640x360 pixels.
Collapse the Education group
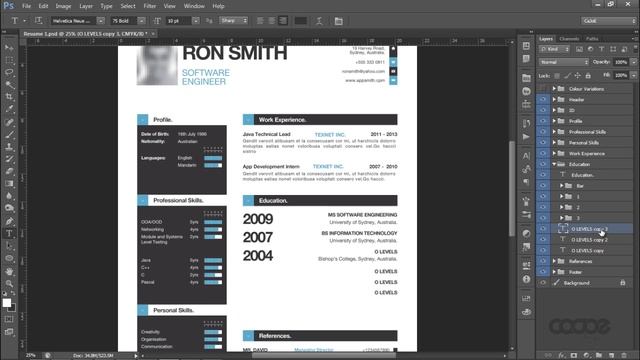click(554, 164)
